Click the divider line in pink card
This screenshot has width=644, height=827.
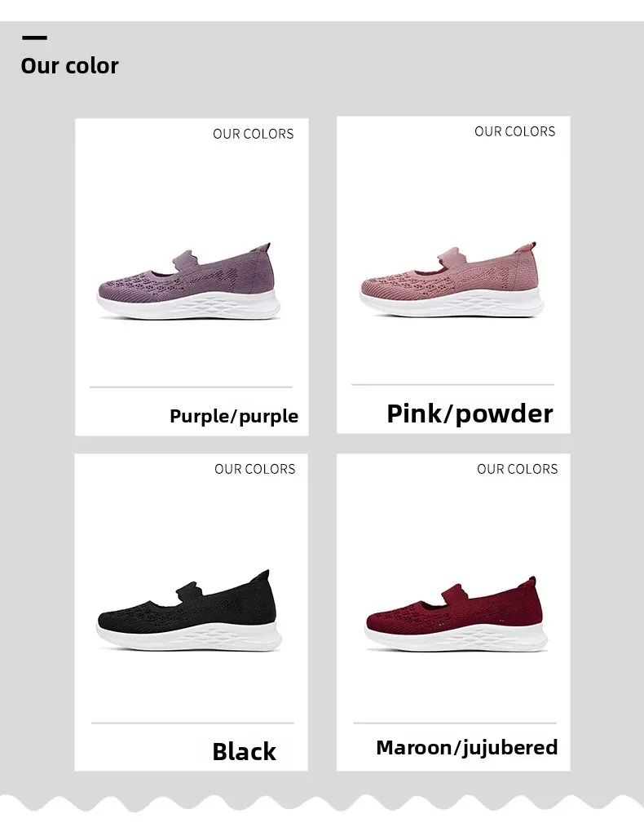pos(452,385)
